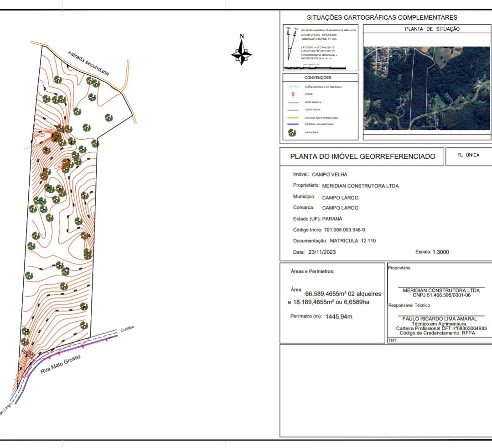Click the name 'PAULO RICARDO LIMA AMARAL'
492x448 pixels.
439,318
